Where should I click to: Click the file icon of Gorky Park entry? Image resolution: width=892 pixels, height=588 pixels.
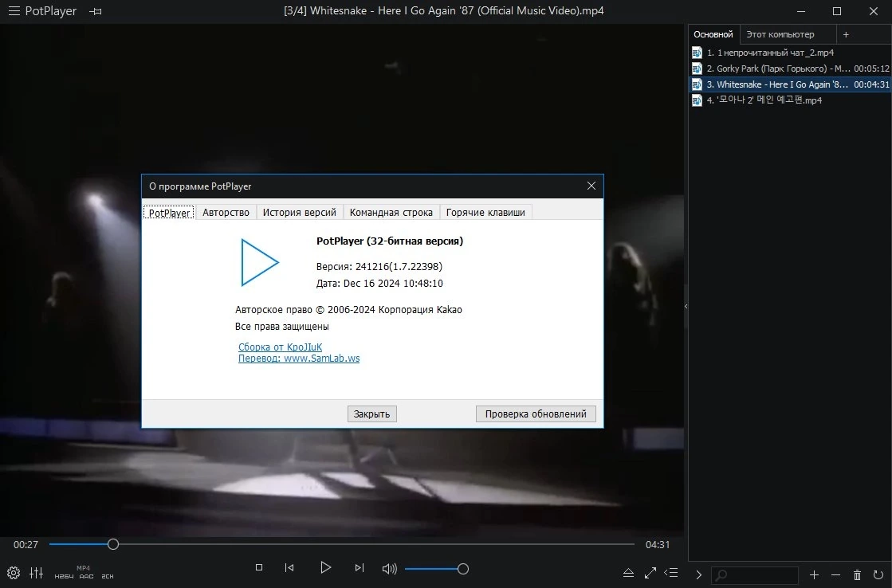click(x=697, y=69)
